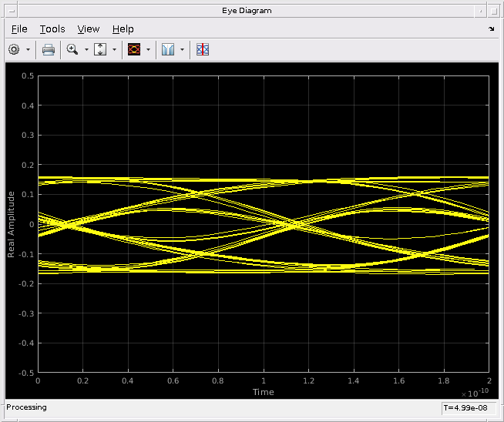Image resolution: width=504 pixels, height=422 pixels.
Task: Open the Configuration Properties gear icon
Action: click(14, 49)
